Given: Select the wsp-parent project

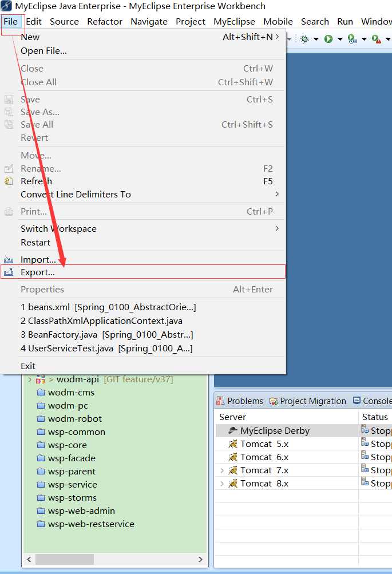Looking at the screenshot, I should tap(72, 472).
